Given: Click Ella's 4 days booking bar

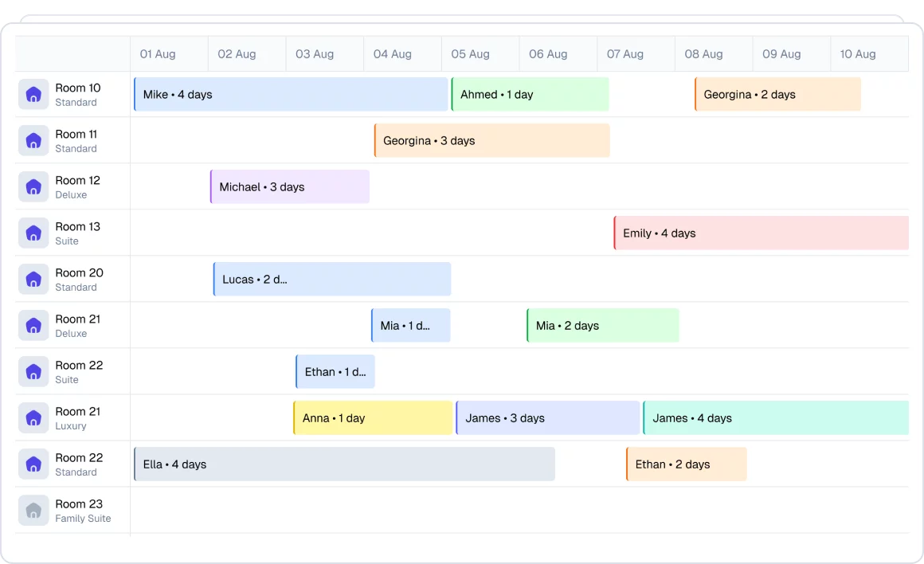Looking at the screenshot, I should [x=344, y=464].
